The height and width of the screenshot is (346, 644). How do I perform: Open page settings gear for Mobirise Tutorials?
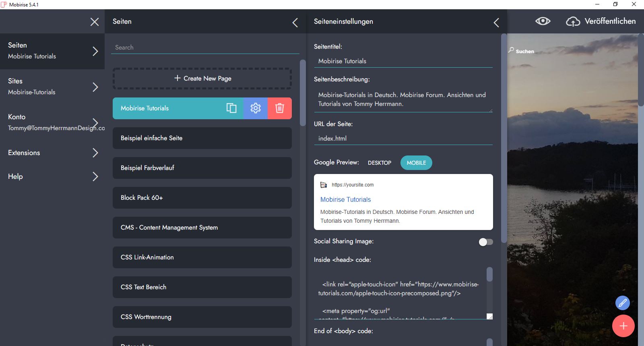[x=256, y=108]
